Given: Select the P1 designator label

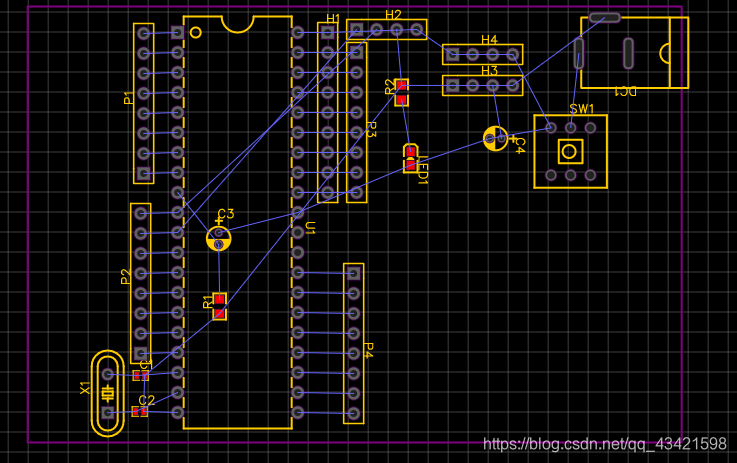Looking at the screenshot, I should coord(128,98).
